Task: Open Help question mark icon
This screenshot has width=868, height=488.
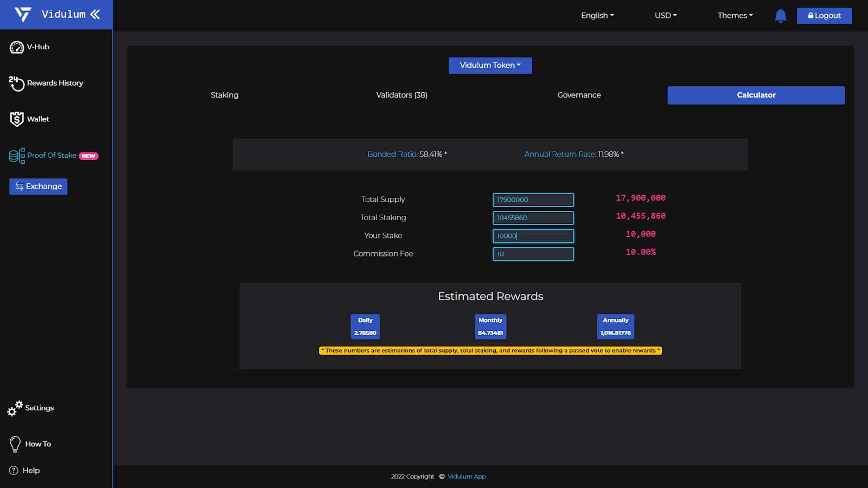Action: (x=14, y=471)
